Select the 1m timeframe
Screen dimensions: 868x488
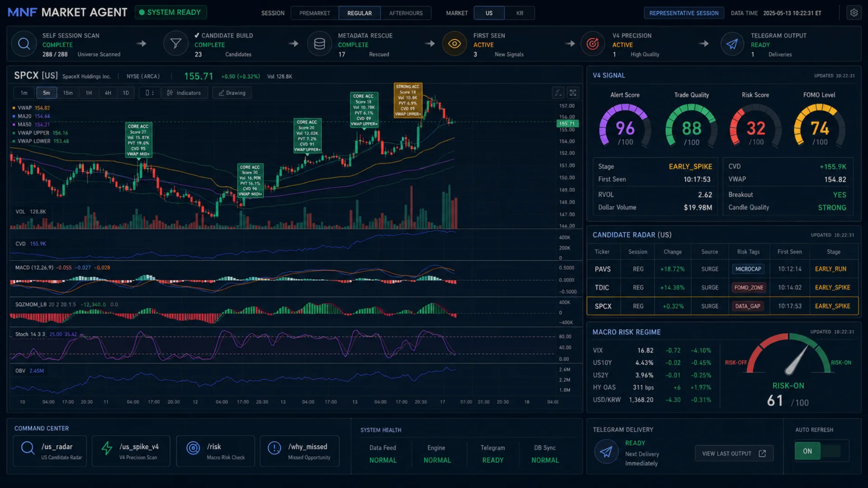tap(24, 93)
